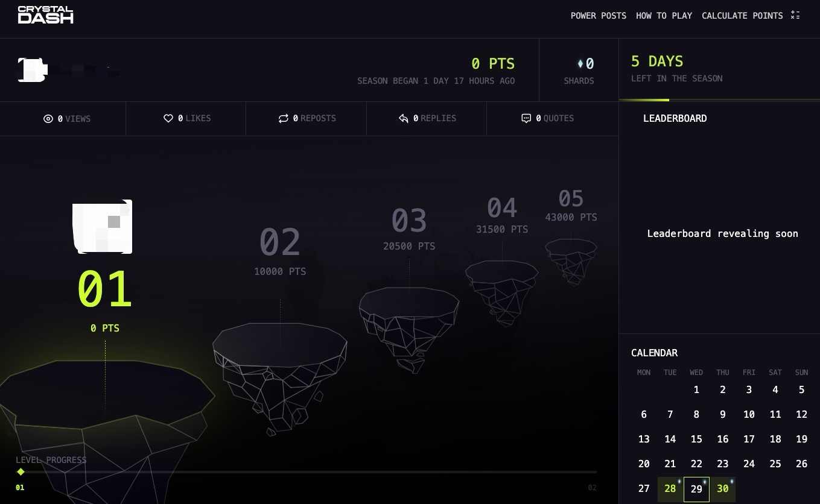
Task: Select day 30 on the calendar
Action: [722, 488]
